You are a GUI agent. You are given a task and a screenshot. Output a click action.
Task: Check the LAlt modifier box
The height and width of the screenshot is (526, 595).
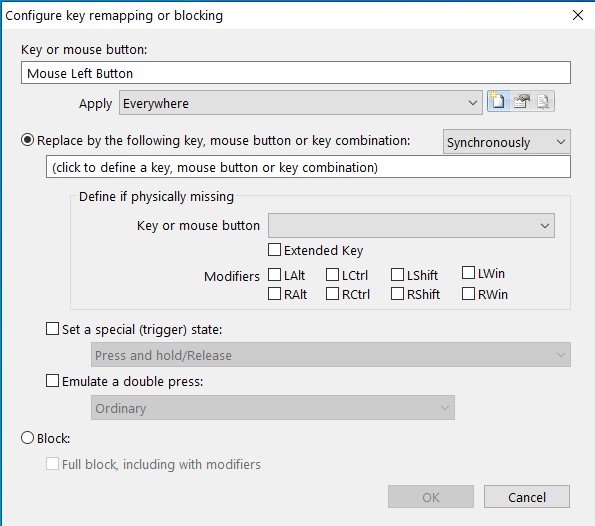pos(274,275)
